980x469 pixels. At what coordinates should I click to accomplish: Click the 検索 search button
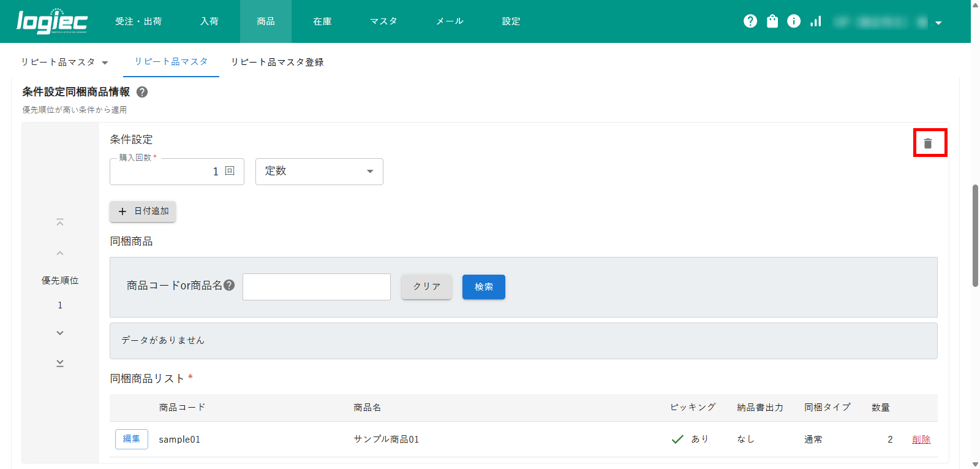tap(483, 287)
